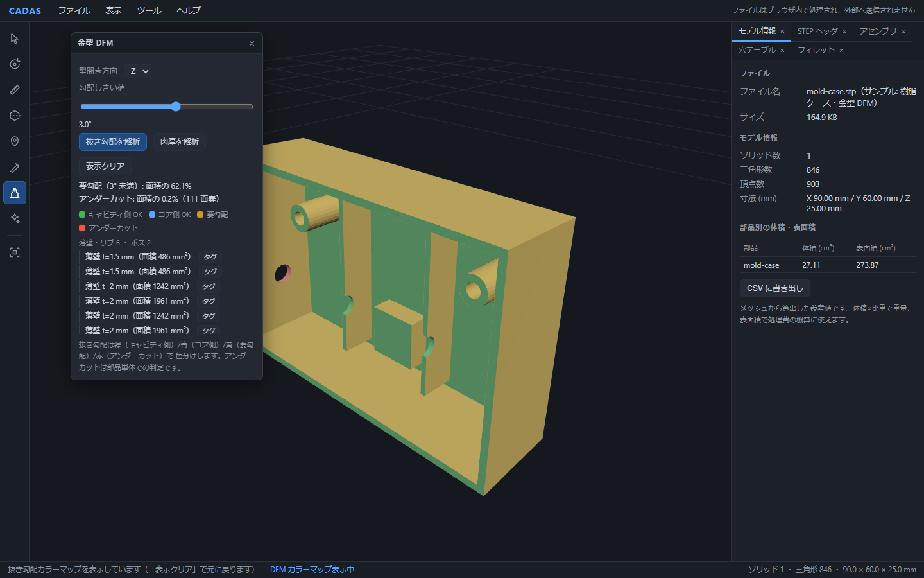Click the 要勾配 62.1% result line
Image resolution: width=924 pixels, height=578 pixels.
coord(135,186)
